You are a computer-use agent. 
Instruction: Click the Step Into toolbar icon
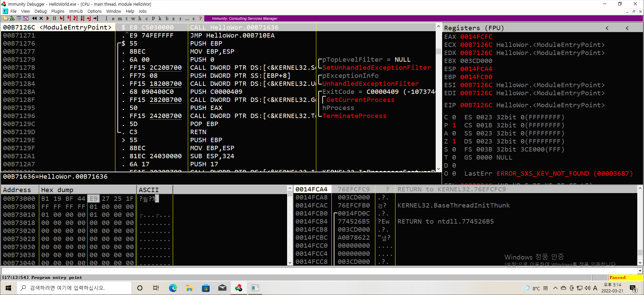pyautogui.click(x=62, y=18)
